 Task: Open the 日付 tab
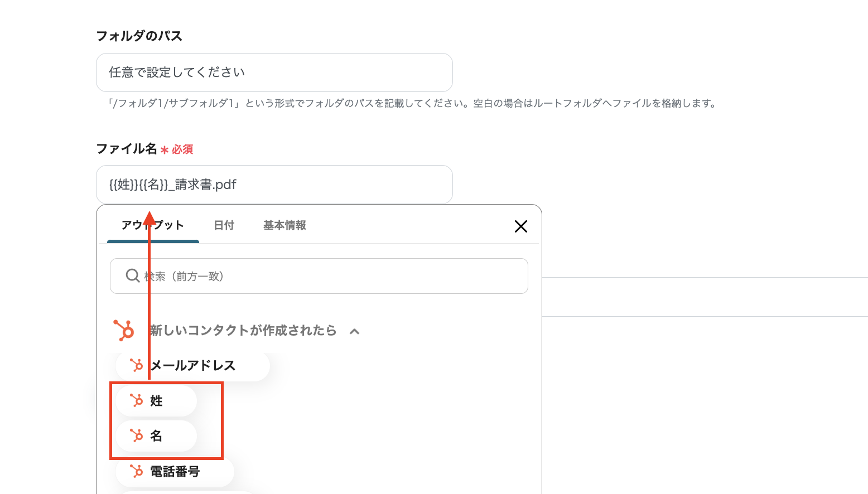pyautogui.click(x=224, y=225)
